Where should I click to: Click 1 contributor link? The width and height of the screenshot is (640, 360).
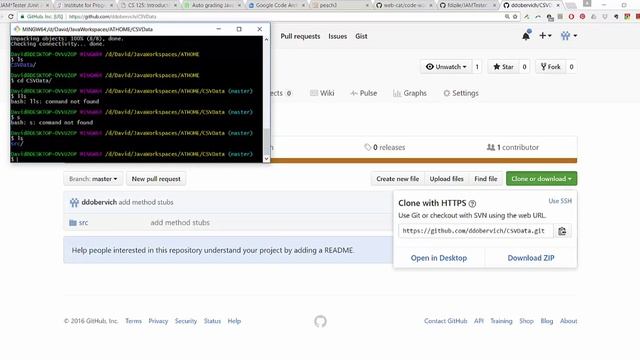pos(513,147)
